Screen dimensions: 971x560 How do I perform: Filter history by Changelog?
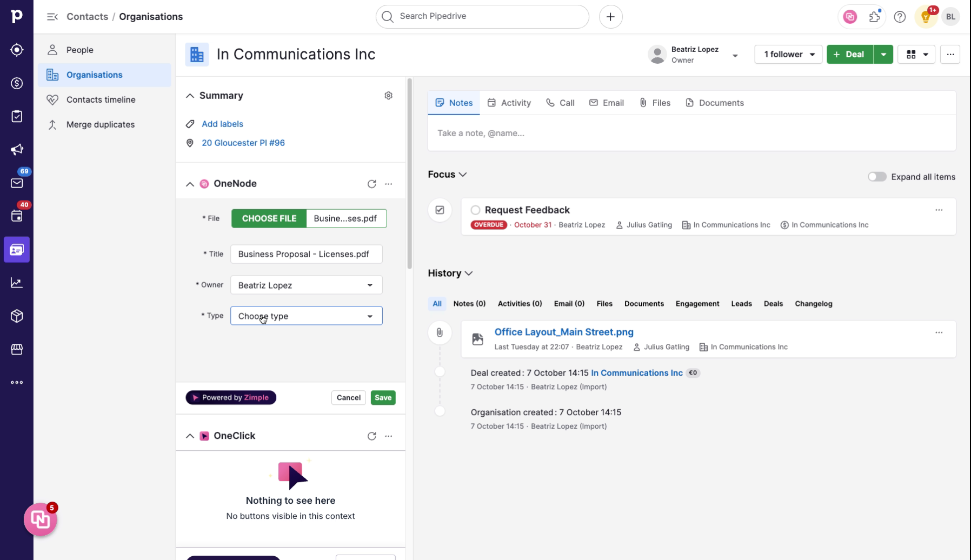(814, 304)
